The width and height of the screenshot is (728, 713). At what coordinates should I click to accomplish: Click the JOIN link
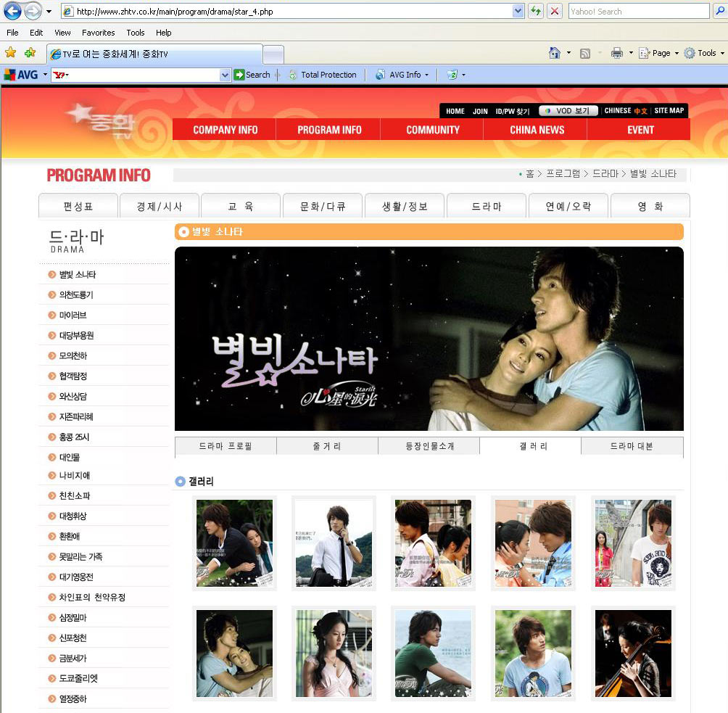point(480,111)
